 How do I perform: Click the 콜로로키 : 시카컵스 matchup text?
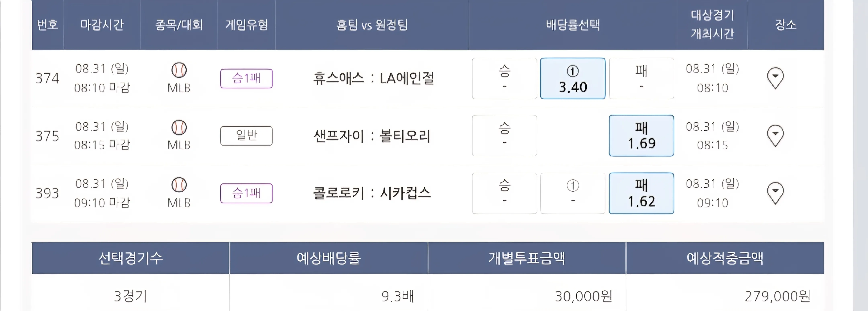click(372, 193)
